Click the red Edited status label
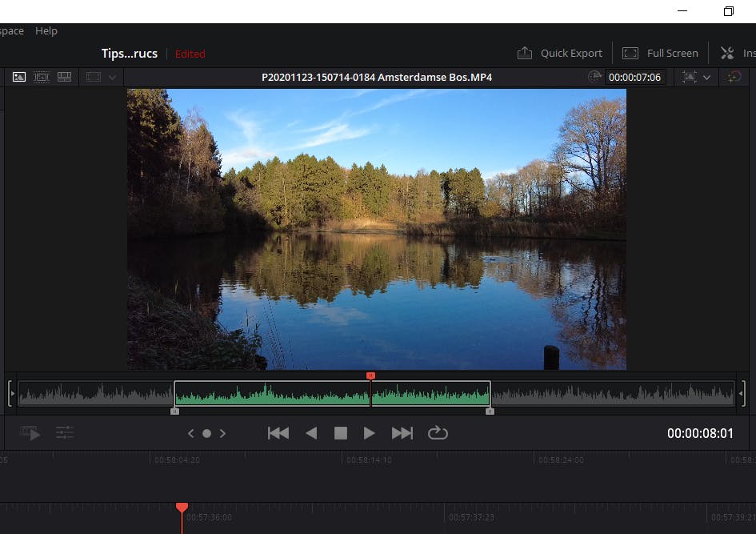756x534 pixels. [190, 54]
